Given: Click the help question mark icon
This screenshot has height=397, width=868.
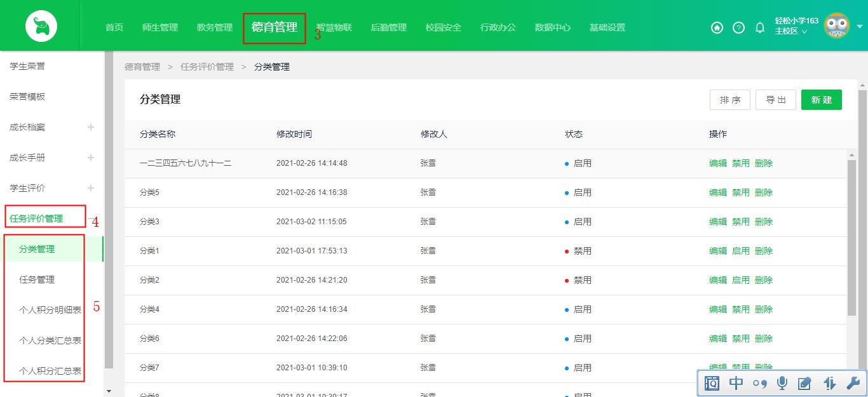Looking at the screenshot, I should [x=738, y=28].
